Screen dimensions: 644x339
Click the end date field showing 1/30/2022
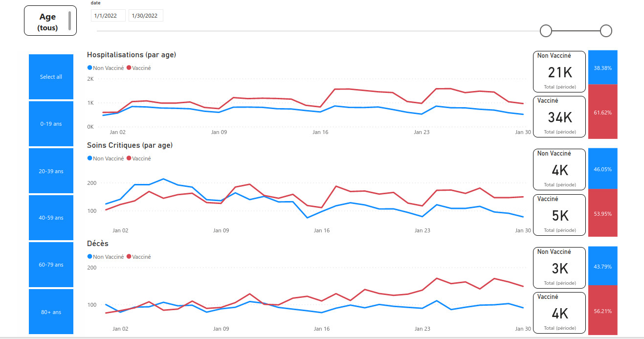[x=146, y=16]
